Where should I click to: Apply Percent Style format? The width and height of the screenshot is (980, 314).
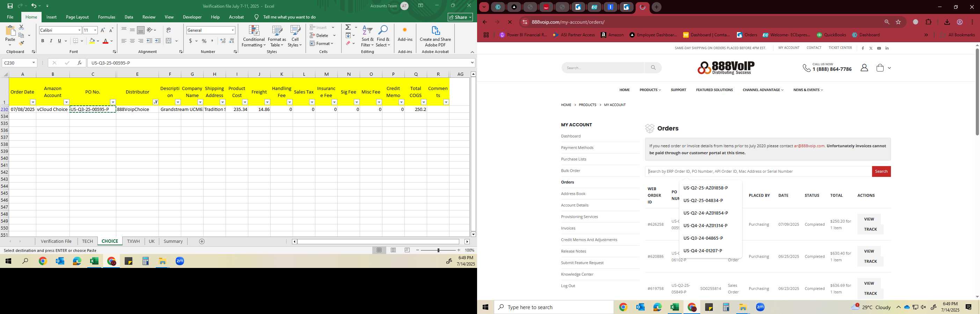204,41
